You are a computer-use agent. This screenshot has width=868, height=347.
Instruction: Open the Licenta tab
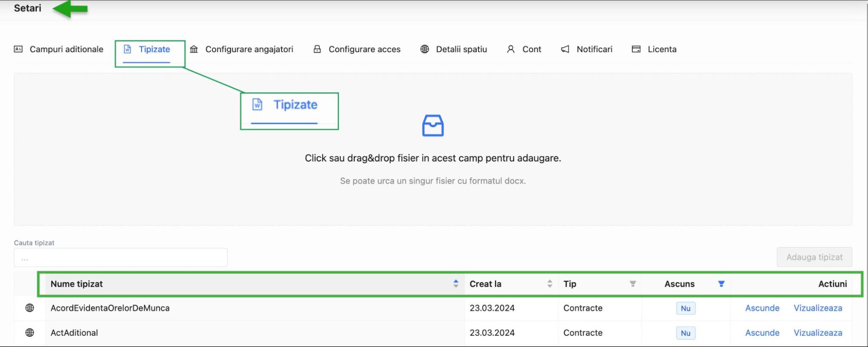coord(654,49)
